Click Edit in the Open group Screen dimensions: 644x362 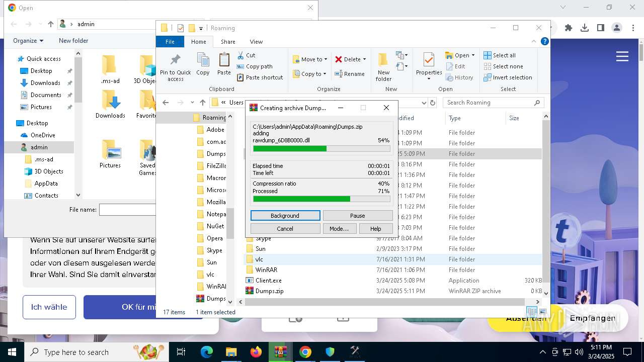point(455,66)
